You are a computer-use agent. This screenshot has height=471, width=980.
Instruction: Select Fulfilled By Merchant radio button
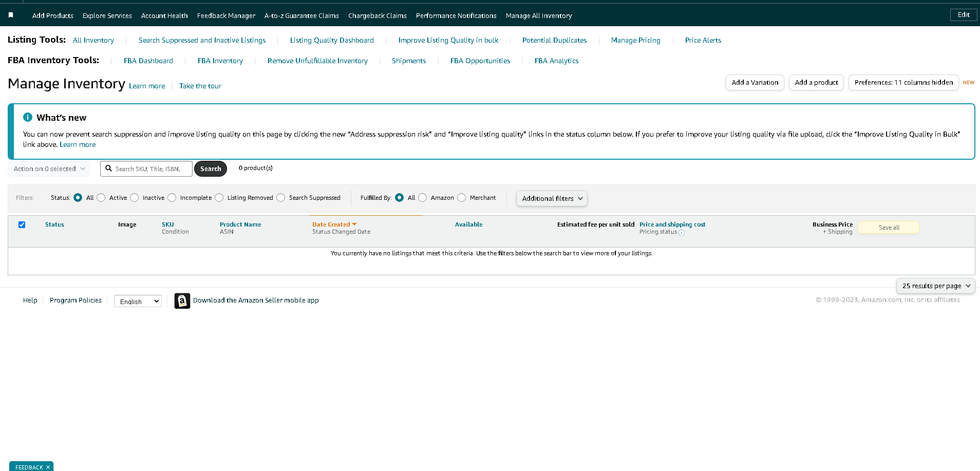(462, 198)
